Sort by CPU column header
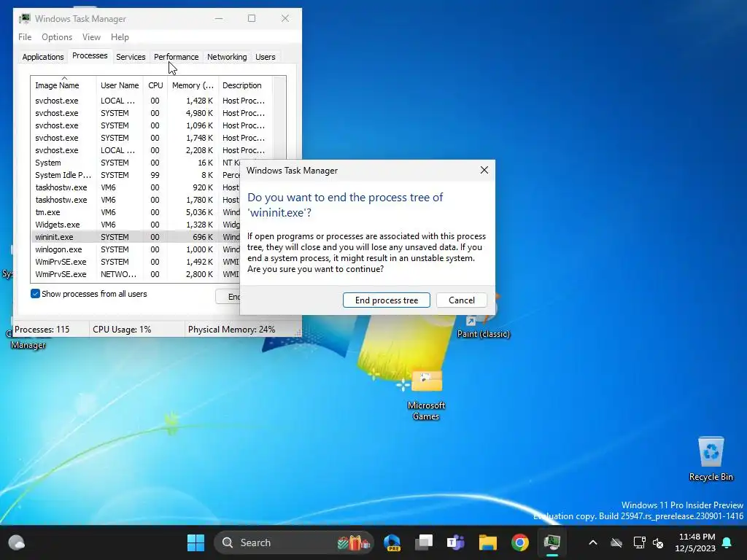This screenshot has width=747, height=560. point(155,85)
